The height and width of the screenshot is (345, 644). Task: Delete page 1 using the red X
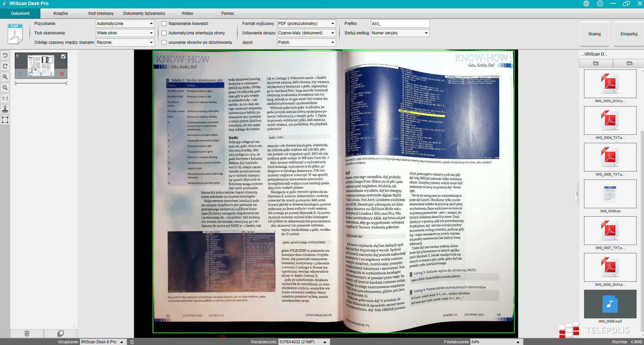(x=62, y=74)
